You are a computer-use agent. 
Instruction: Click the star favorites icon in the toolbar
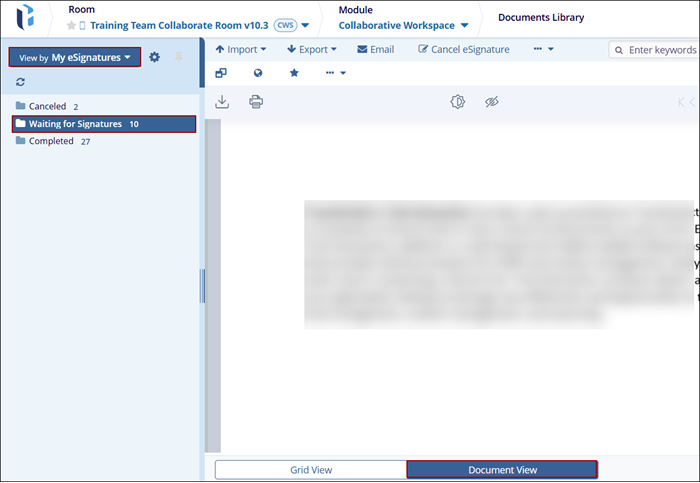coord(294,73)
